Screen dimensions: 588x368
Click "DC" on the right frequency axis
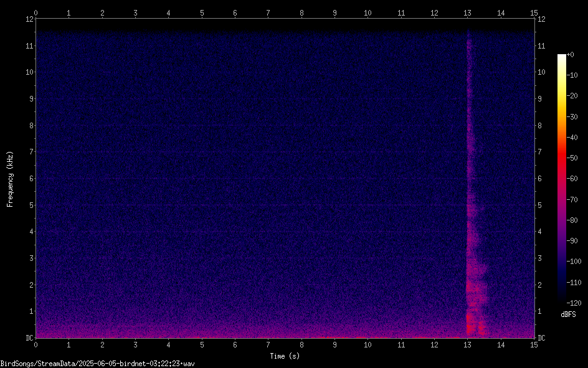[541, 338]
